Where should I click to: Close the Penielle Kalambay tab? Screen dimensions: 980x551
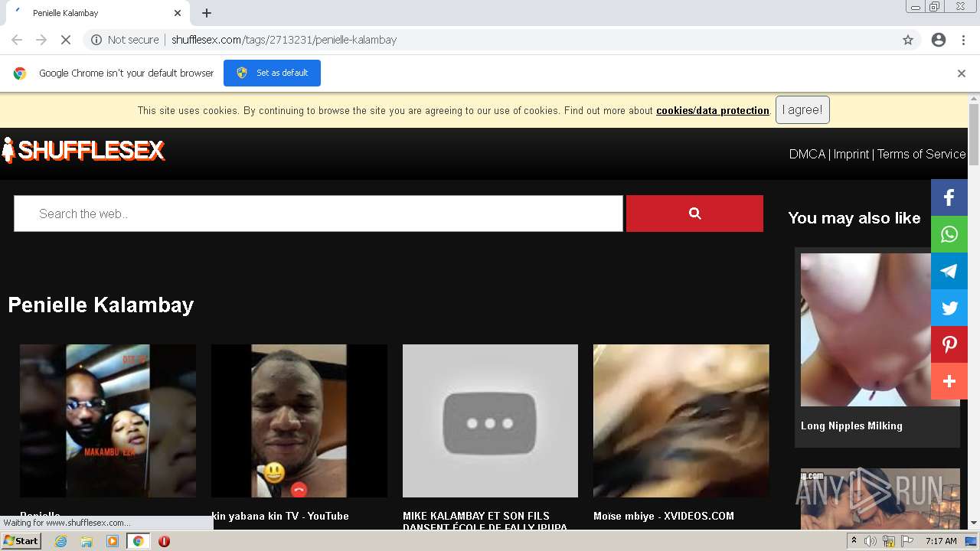click(x=178, y=13)
